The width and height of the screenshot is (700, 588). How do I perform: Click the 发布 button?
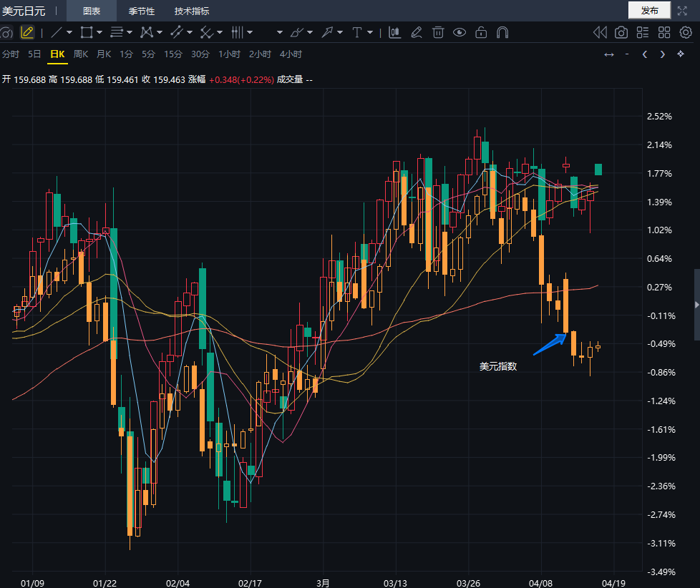[649, 10]
